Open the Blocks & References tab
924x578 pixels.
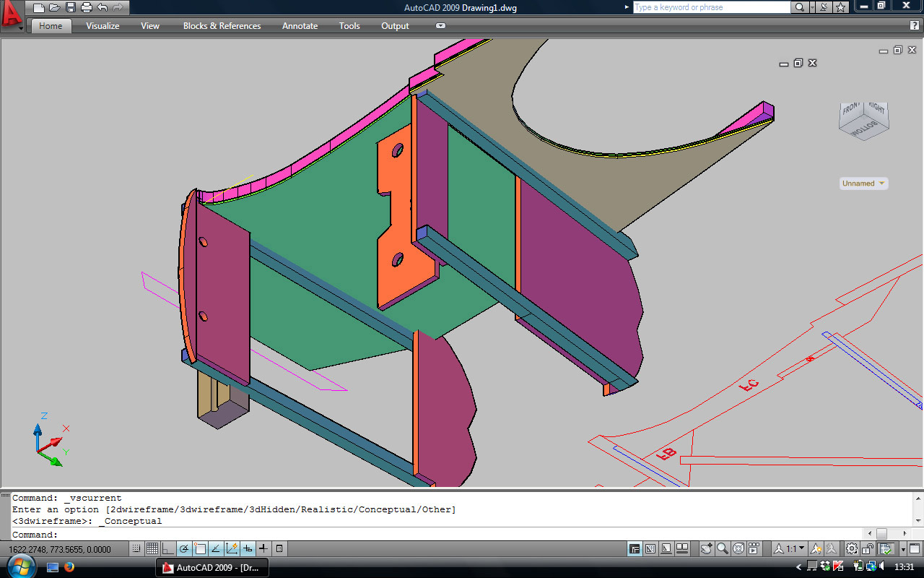coord(222,26)
